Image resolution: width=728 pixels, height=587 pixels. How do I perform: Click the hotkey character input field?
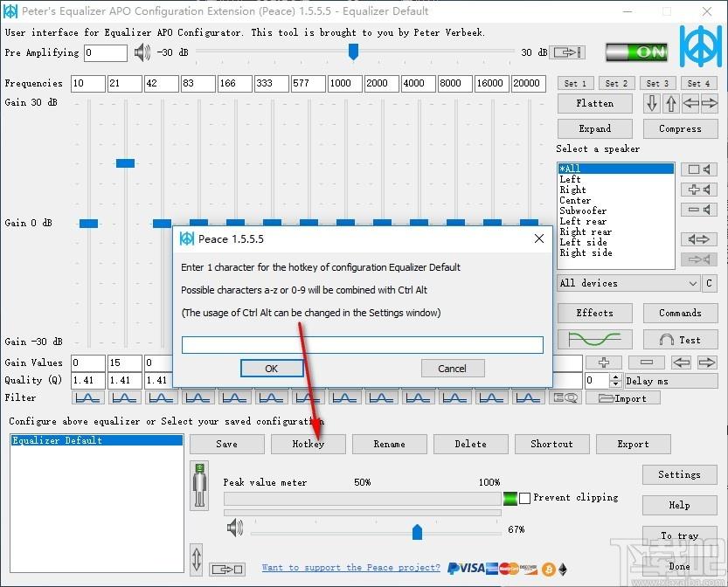pyautogui.click(x=362, y=345)
